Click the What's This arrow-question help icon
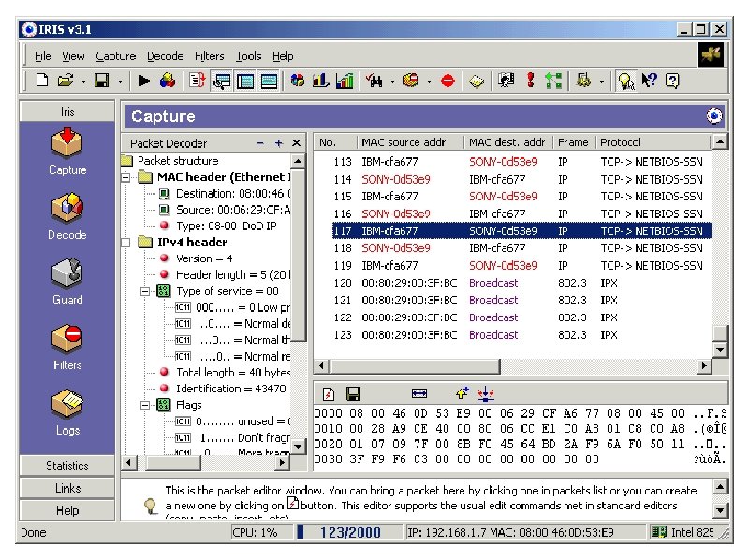The width and height of the screenshot is (748, 560). click(649, 81)
